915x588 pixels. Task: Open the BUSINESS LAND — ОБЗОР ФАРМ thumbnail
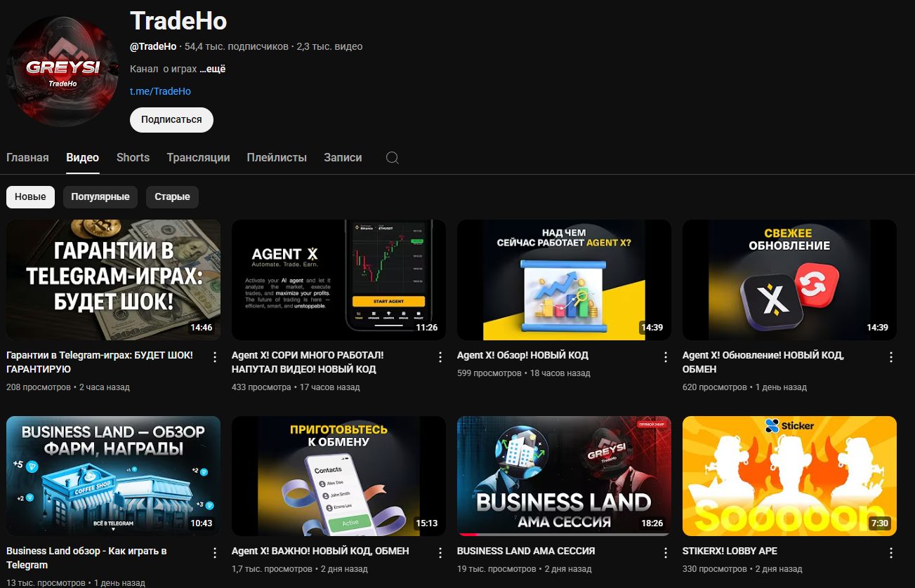pos(113,476)
